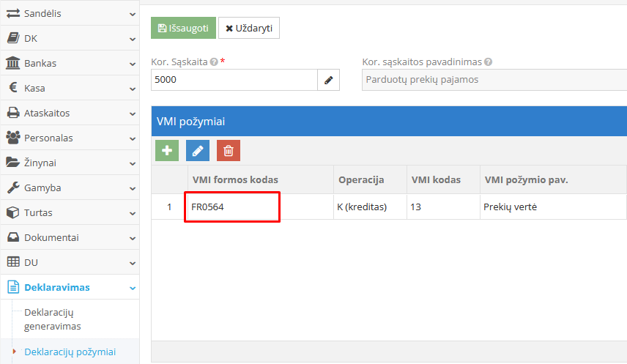Click pencil icon beside Kor. Sąskaita field
627x364 pixels.
pos(328,80)
